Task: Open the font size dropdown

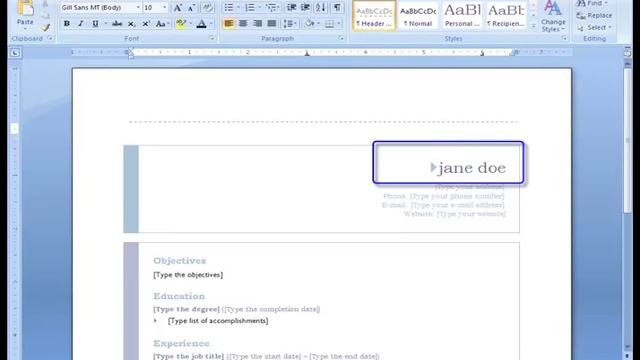Action: 164,8
